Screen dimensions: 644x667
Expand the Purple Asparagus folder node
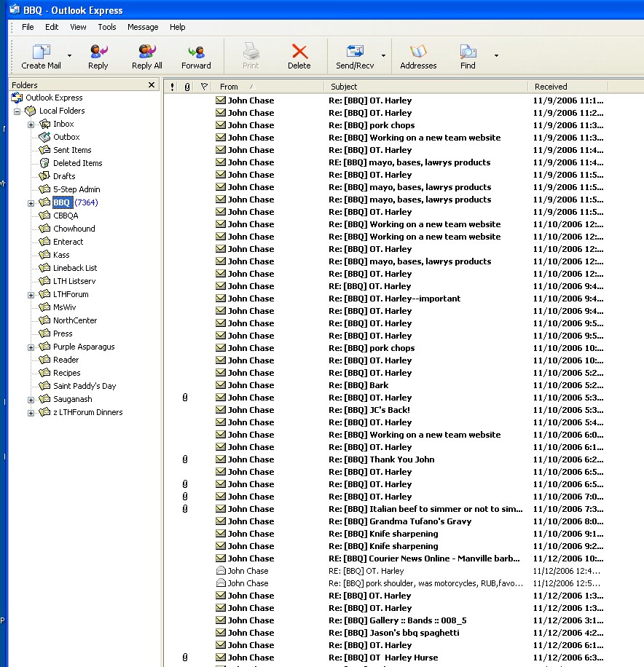click(31, 347)
